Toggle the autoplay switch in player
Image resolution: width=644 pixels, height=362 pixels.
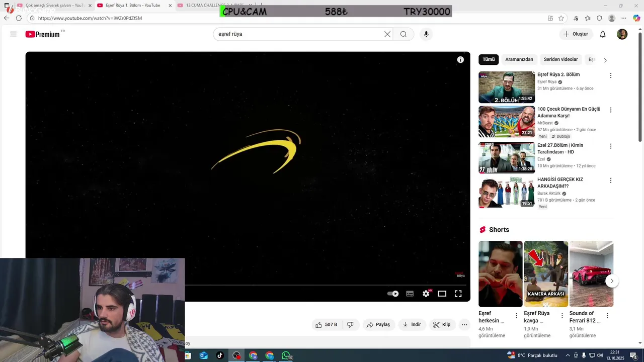(393, 294)
